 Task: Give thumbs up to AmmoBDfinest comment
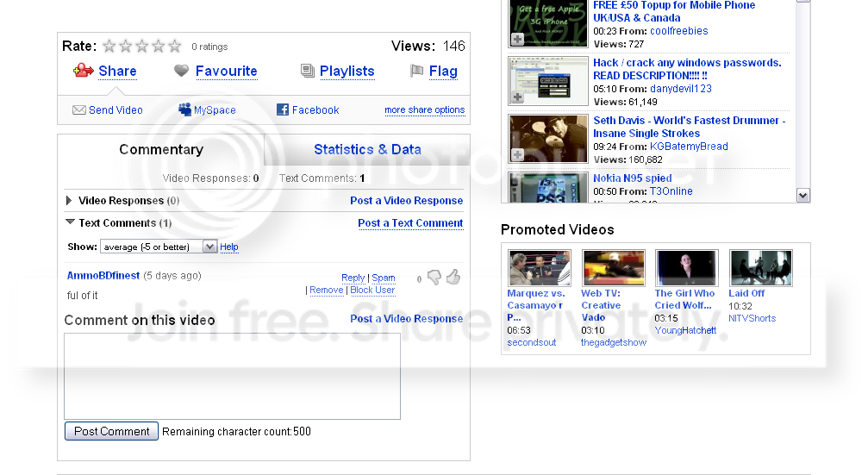453,276
